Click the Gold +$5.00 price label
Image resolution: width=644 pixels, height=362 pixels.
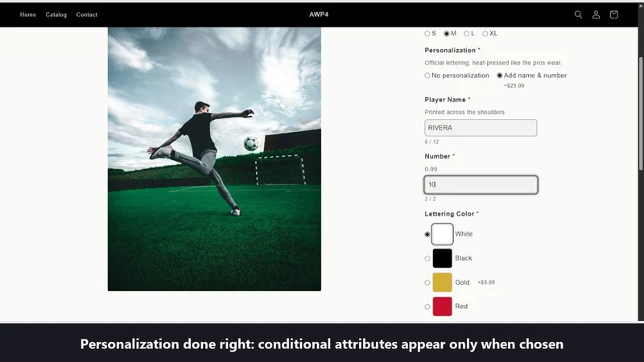pos(486,282)
